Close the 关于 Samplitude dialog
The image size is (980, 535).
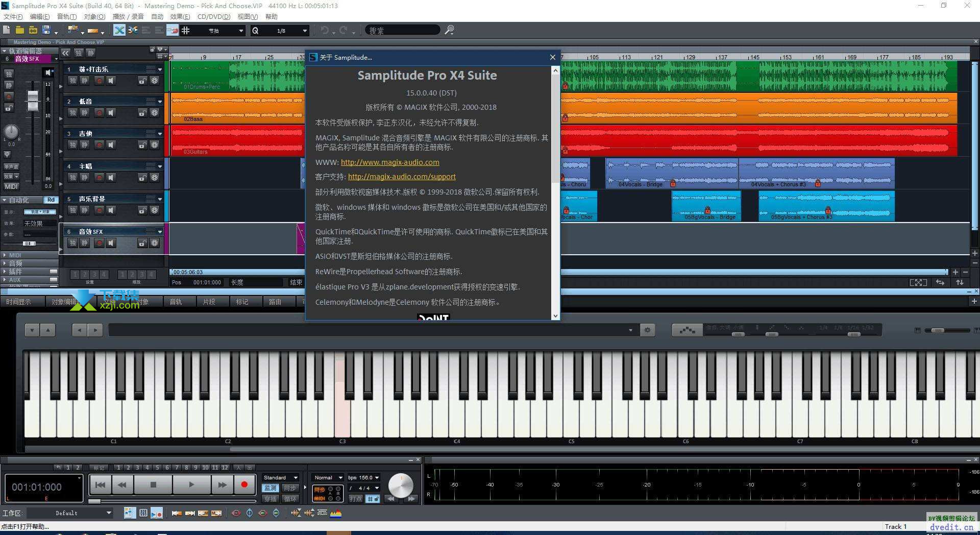pos(552,57)
